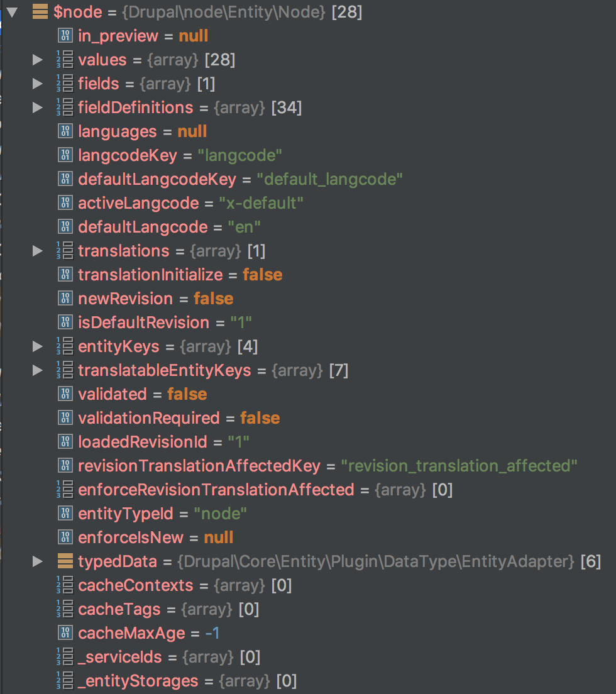Select the entityTypeId "node" value
616x694 pixels.
(x=221, y=514)
